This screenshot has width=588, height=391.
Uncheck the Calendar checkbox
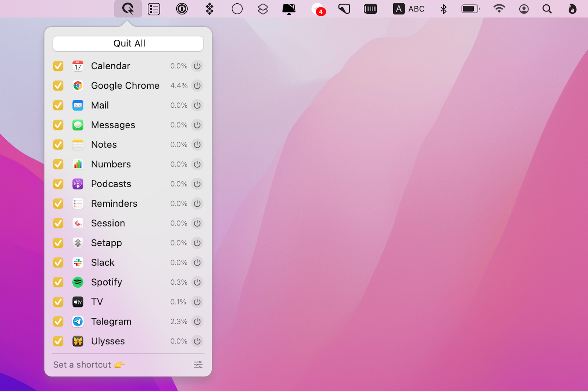58,66
